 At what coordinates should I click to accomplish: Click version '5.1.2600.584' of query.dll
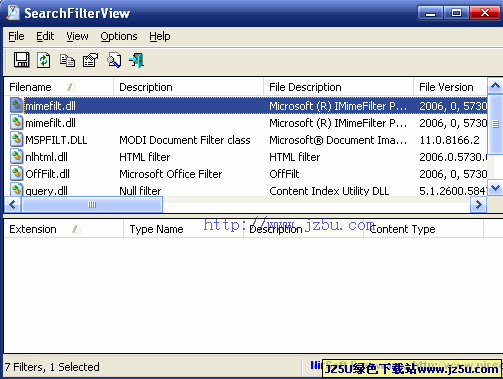click(453, 191)
